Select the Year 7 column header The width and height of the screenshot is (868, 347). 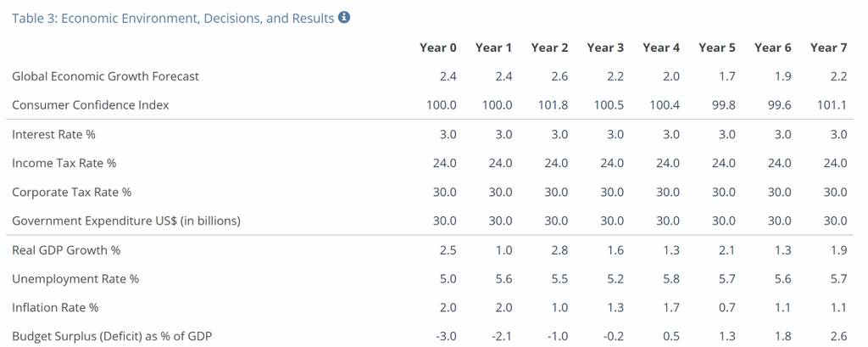829,48
